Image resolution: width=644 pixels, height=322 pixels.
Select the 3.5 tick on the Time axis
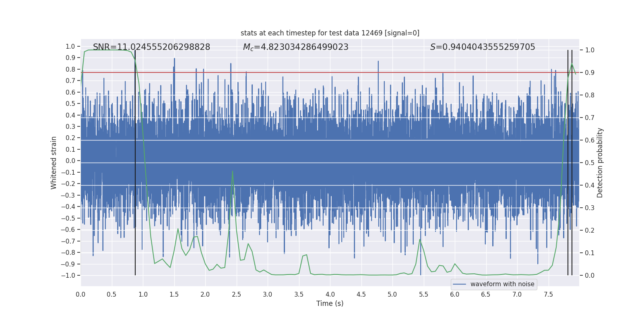(299, 294)
